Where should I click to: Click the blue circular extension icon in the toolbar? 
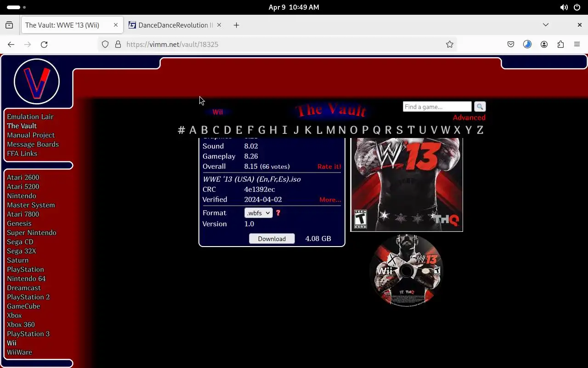click(527, 44)
